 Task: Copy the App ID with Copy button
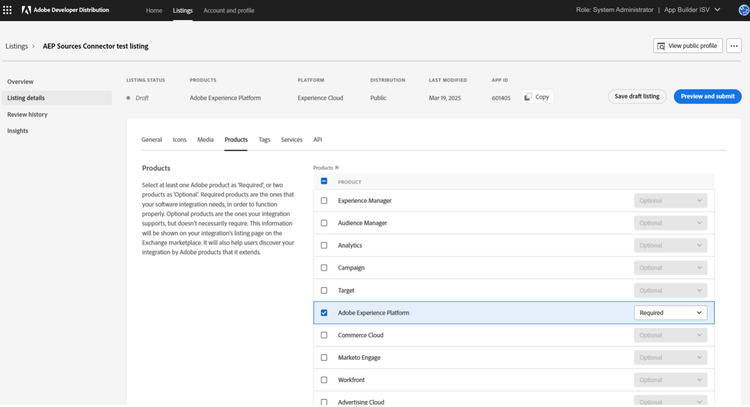pos(537,97)
